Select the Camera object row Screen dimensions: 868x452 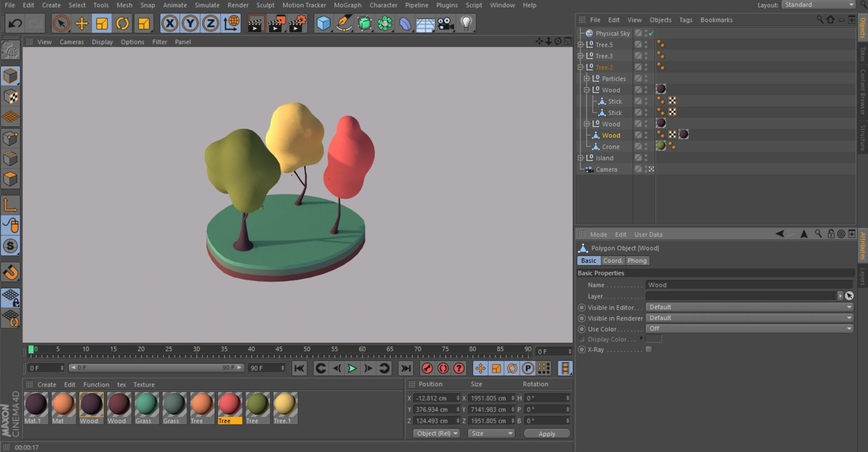(606, 169)
